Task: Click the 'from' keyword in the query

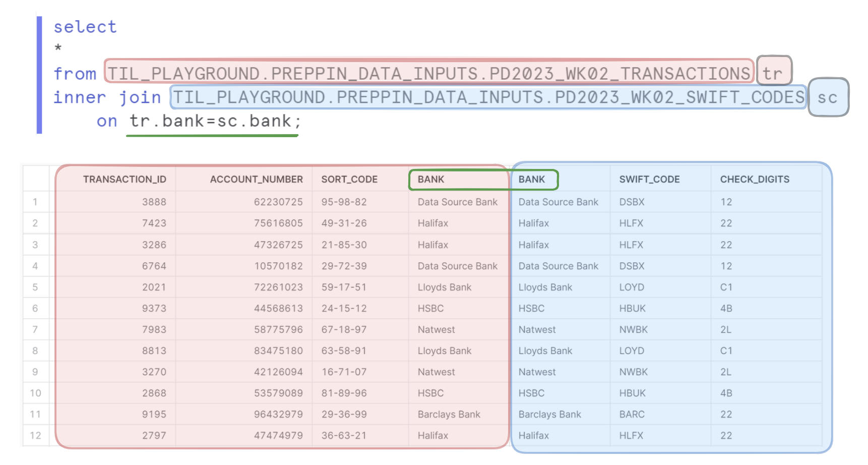Action: point(75,74)
